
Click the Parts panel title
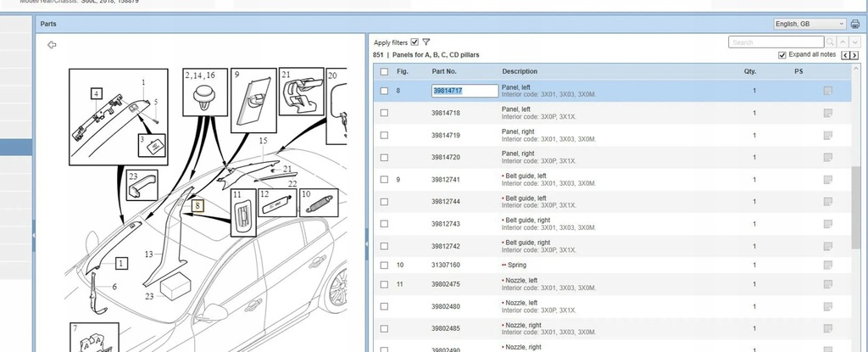point(48,24)
